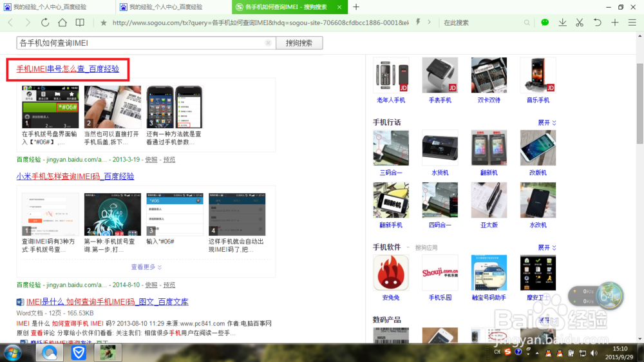Open the green chat bubble icon

[545, 23]
